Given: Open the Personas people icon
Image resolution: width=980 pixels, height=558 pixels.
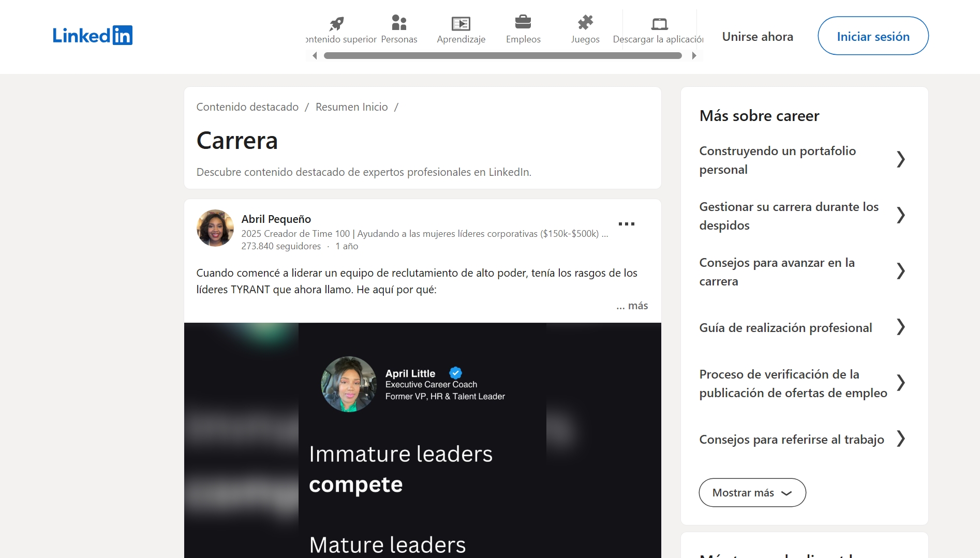Looking at the screenshot, I should tap(399, 23).
